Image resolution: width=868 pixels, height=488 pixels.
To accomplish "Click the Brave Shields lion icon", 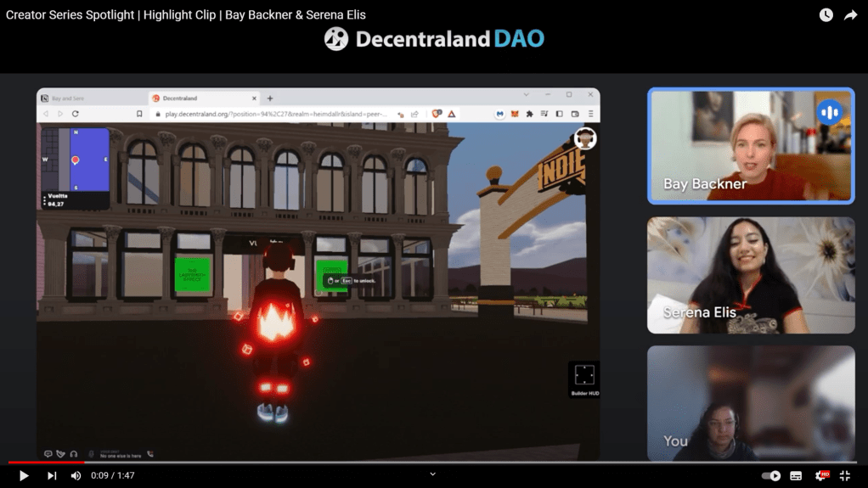I will [x=437, y=114].
